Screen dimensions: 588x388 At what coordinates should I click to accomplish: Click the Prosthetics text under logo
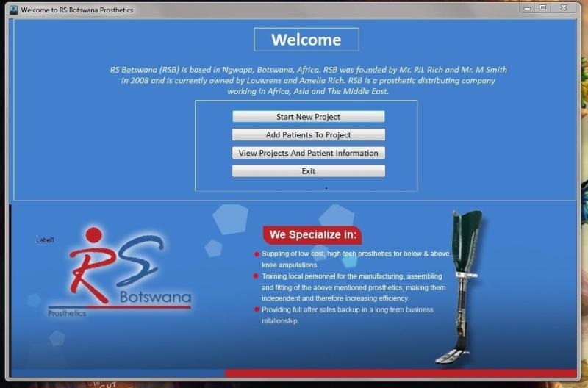[67, 313]
